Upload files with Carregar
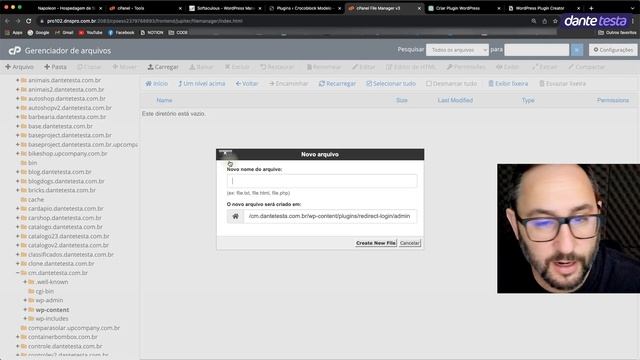This screenshot has width=640, height=360. point(163,67)
